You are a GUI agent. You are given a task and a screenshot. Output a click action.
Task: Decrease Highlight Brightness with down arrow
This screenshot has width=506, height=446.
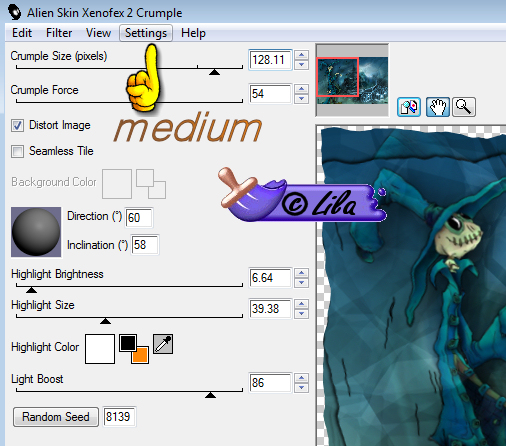click(x=302, y=282)
